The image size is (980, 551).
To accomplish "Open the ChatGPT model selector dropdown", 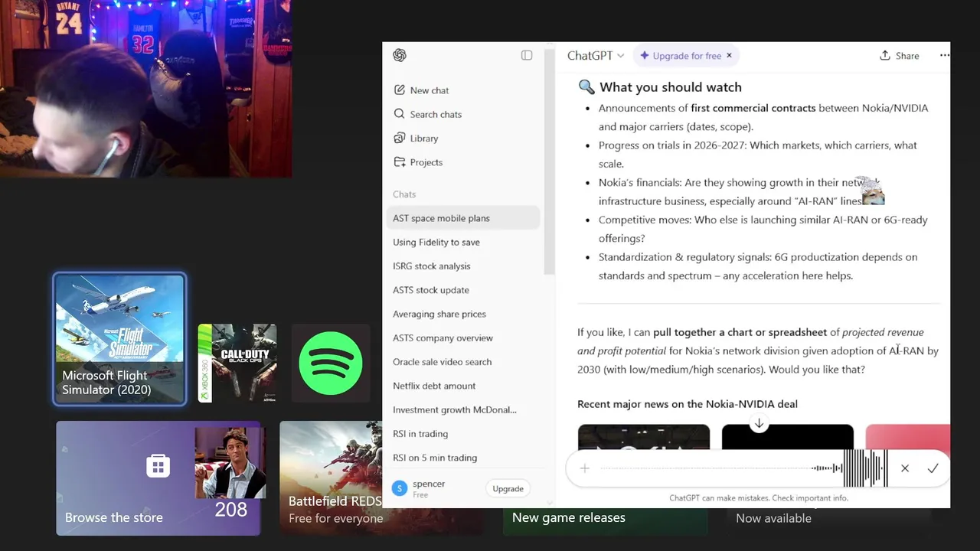I will coord(596,56).
